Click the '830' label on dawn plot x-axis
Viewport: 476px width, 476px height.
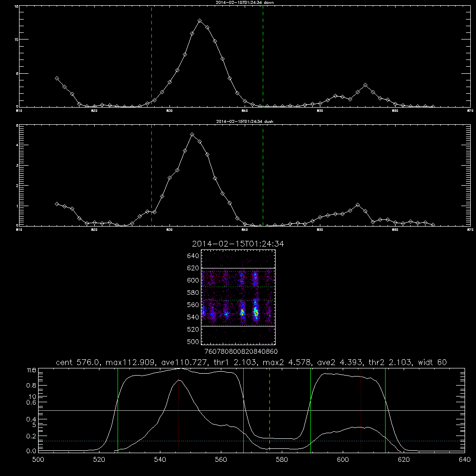click(x=169, y=110)
